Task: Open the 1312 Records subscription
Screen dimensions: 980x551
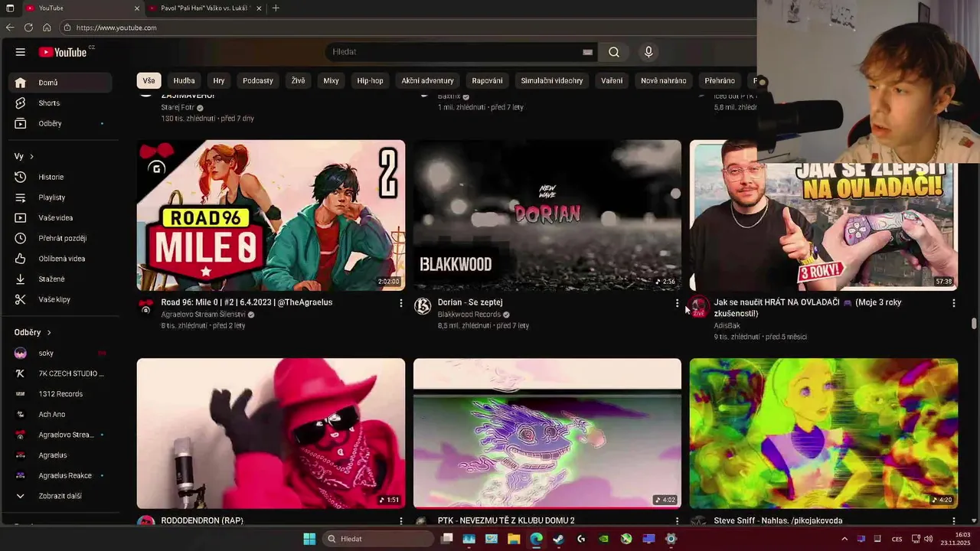Action: tap(60, 394)
